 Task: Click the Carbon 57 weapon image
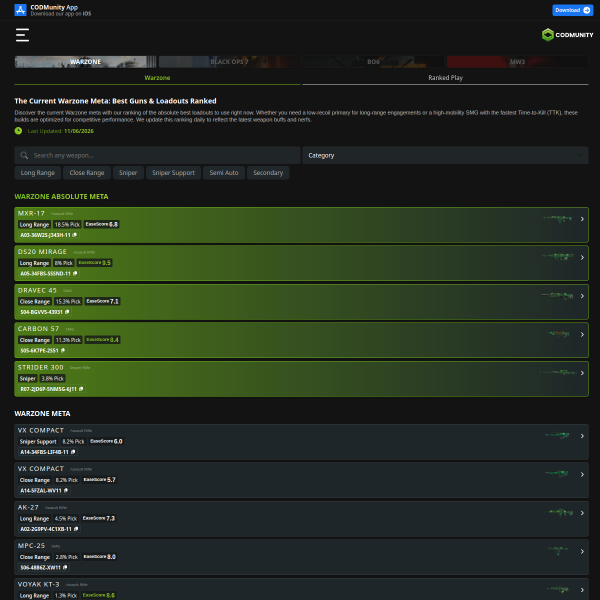(558, 334)
